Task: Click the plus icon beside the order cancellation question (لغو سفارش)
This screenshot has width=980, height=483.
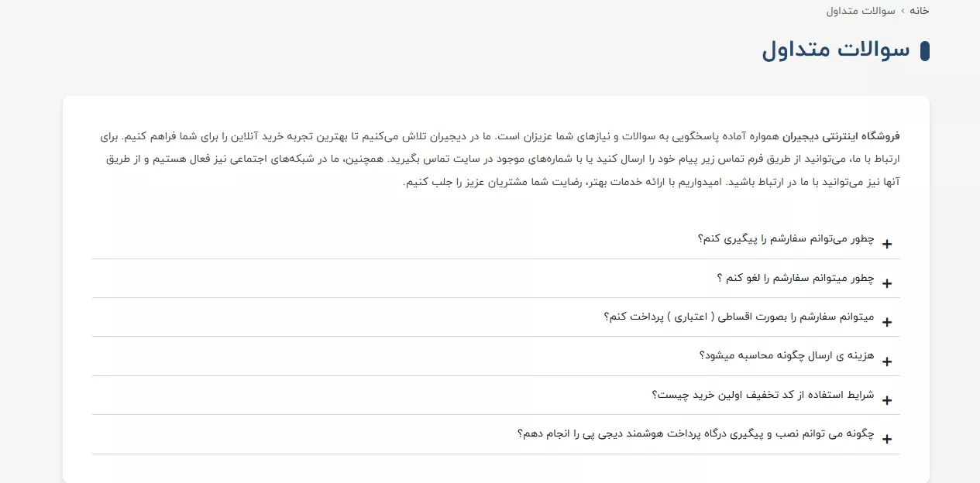Action: click(887, 283)
